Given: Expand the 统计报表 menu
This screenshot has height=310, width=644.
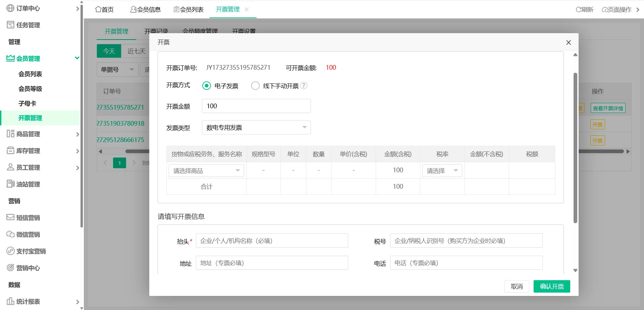Looking at the screenshot, I should coord(77,302).
